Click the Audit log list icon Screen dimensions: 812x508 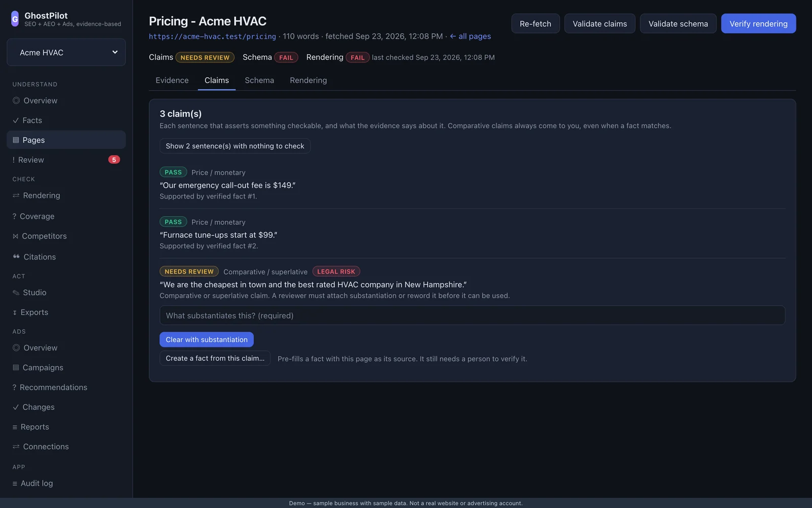pyautogui.click(x=15, y=484)
